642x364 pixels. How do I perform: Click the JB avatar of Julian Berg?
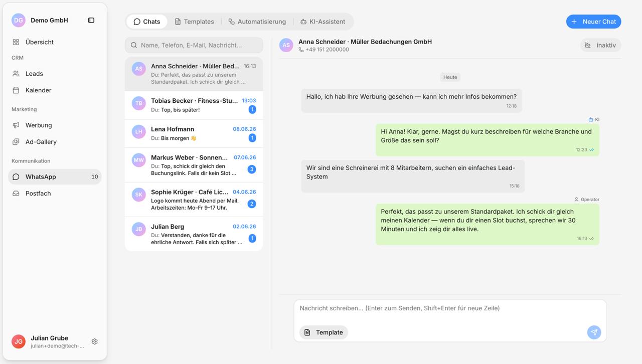[x=139, y=230]
